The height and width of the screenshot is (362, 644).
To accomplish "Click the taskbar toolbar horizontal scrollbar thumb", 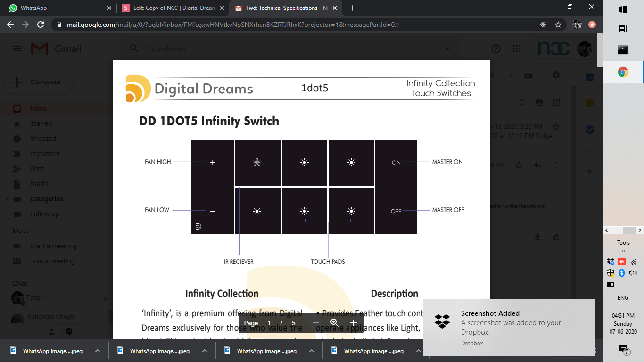I will coord(629,230).
